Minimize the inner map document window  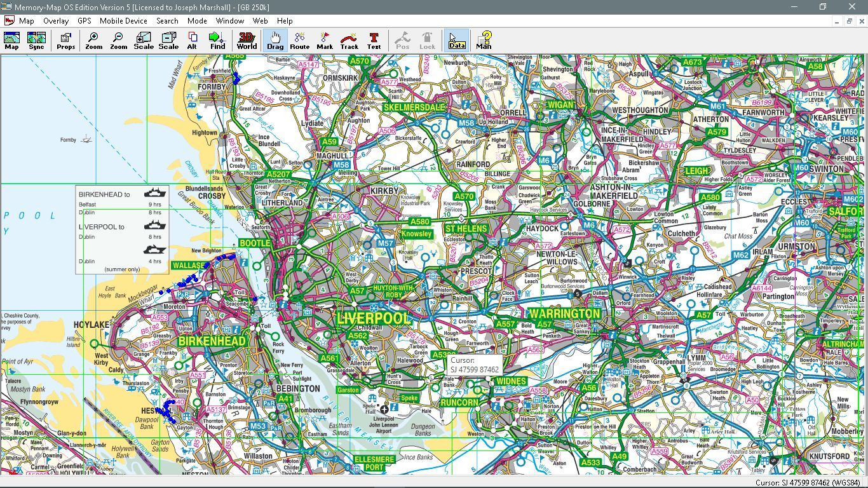coord(837,21)
